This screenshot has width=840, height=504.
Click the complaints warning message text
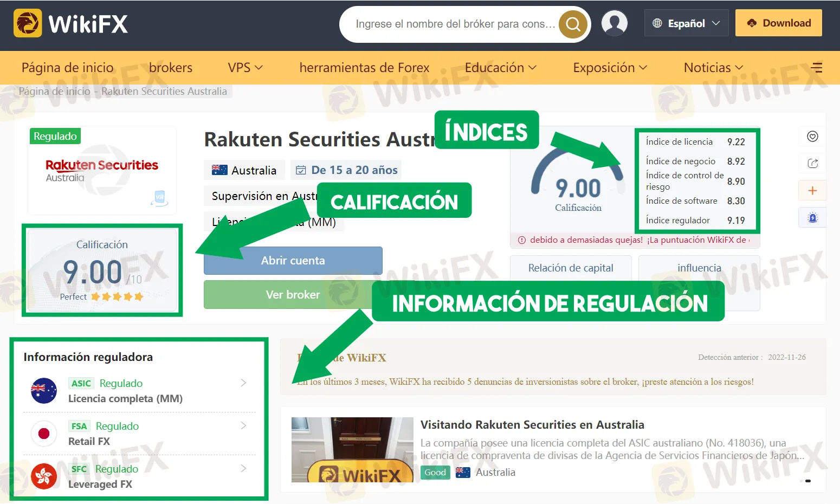(640, 240)
